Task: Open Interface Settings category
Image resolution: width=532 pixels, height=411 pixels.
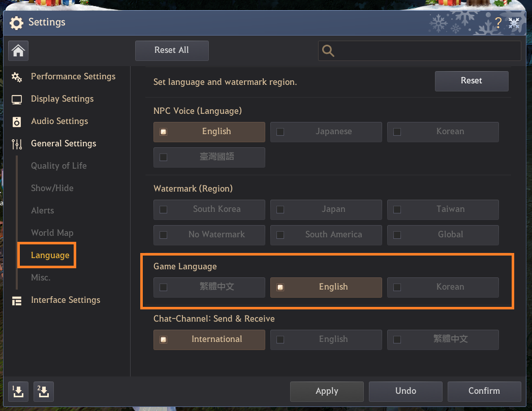Action: pyautogui.click(x=66, y=300)
